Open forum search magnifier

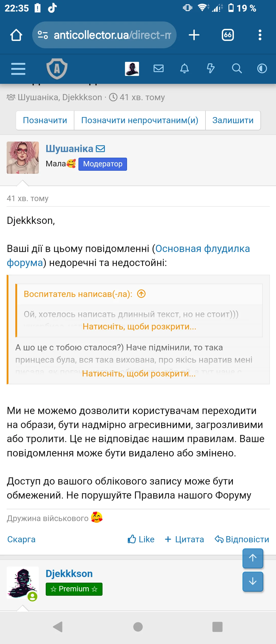click(237, 68)
